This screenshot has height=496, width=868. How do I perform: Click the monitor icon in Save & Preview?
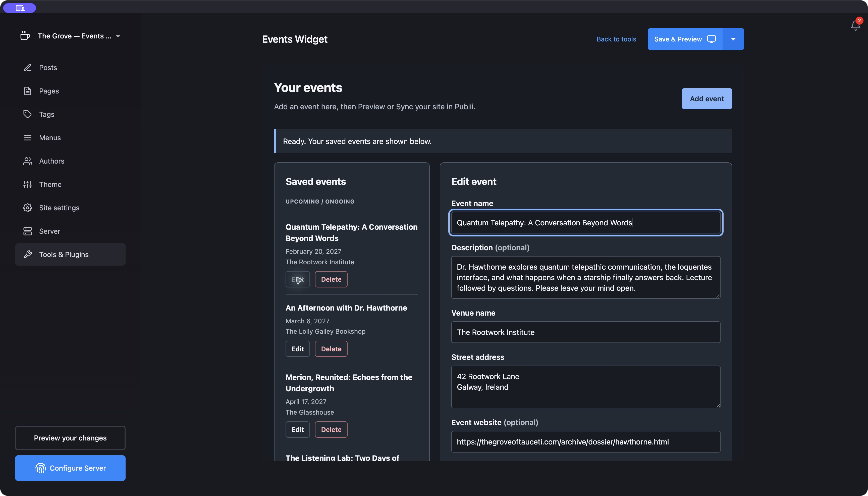pos(711,39)
